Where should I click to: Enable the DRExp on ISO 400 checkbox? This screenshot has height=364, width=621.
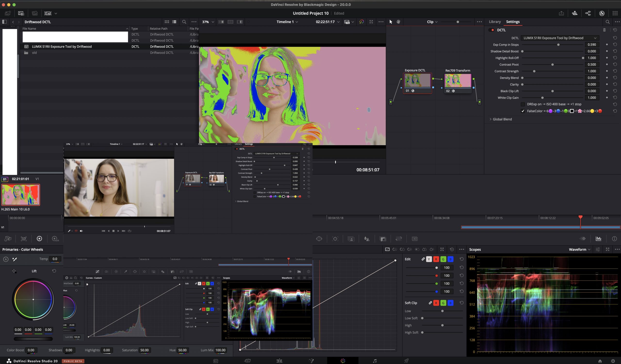point(523,104)
